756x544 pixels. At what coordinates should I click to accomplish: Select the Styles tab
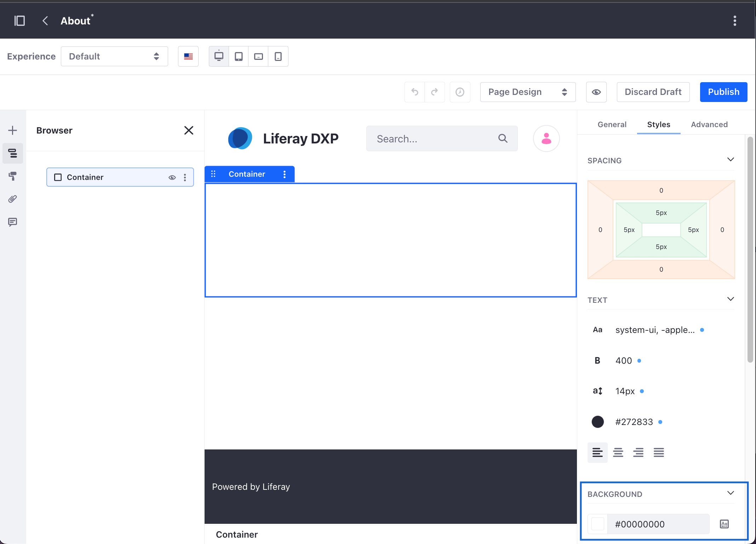coord(659,124)
